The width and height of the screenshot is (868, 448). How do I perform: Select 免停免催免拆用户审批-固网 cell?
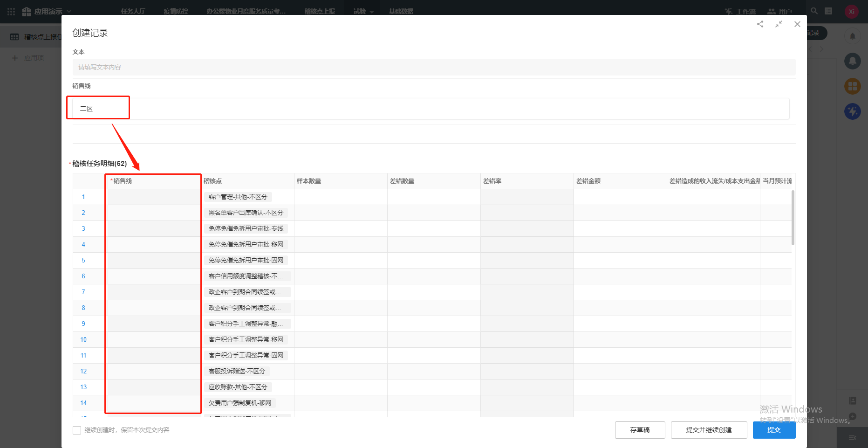click(x=246, y=261)
